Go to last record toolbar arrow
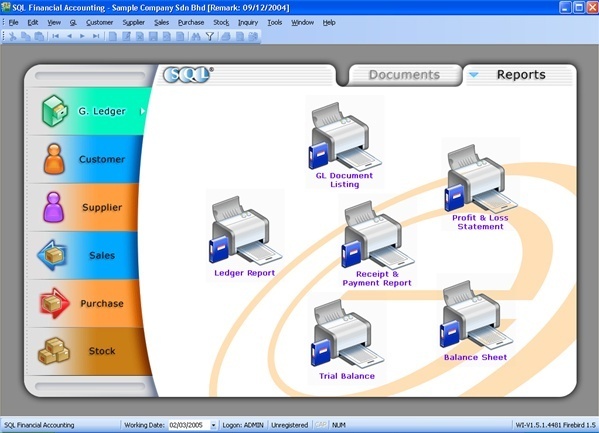599x433 pixels. [96, 36]
